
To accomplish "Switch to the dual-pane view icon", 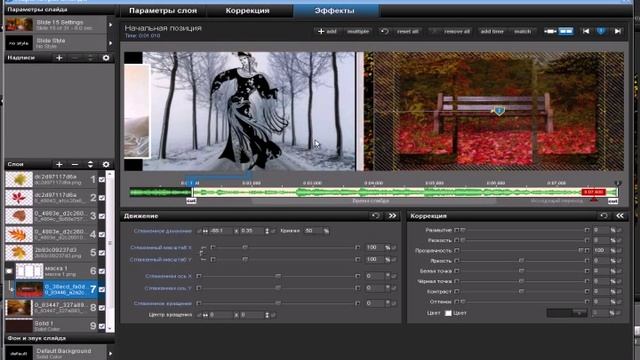I will pyautogui.click(x=566, y=31).
